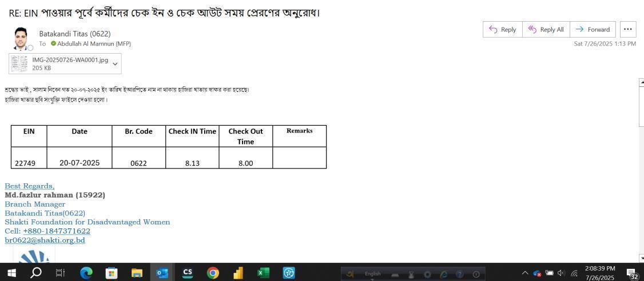Open Excel from the taskbar

263,273
